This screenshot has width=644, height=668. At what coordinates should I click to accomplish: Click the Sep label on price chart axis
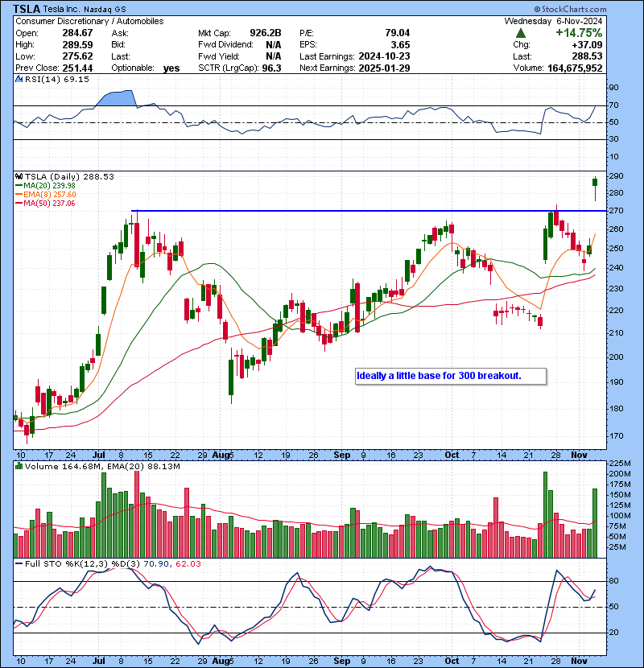(x=342, y=455)
